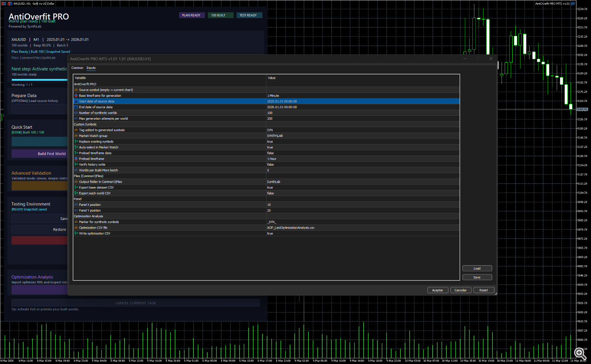The height and width of the screenshot is (364, 591).
Task: Toggle the Export each world CSV value
Action: [x=270, y=194]
